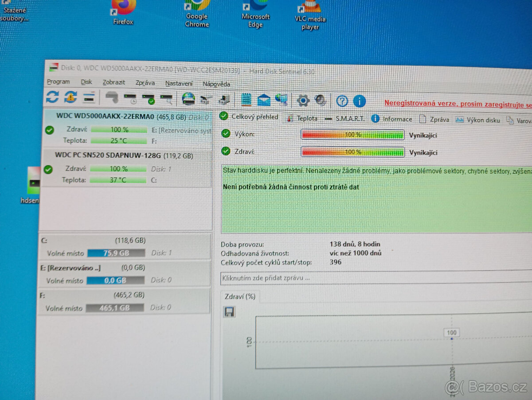This screenshot has width=532, height=400.
Task: Open the Firefox desktop shortcut
Action: click(123, 13)
